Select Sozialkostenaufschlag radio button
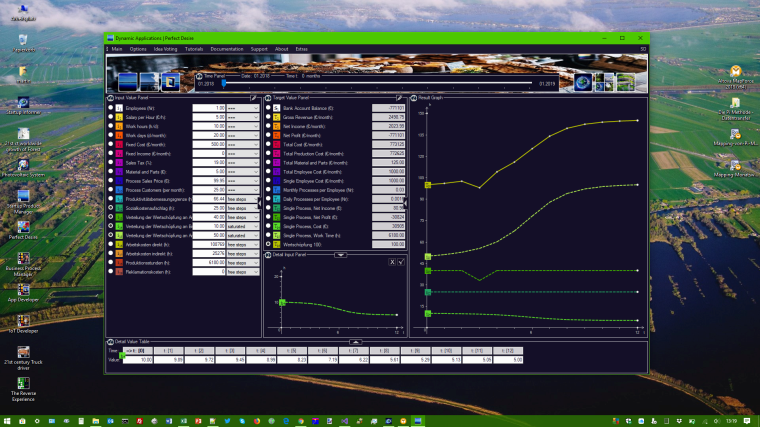 coord(111,208)
